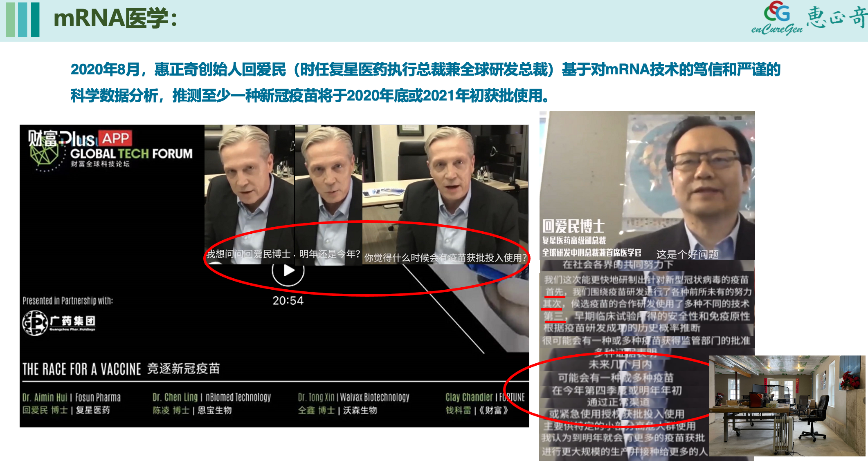Click transcript line '在今年第四季度或明年年初'
This screenshot has width=868, height=465.
pos(617,391)
